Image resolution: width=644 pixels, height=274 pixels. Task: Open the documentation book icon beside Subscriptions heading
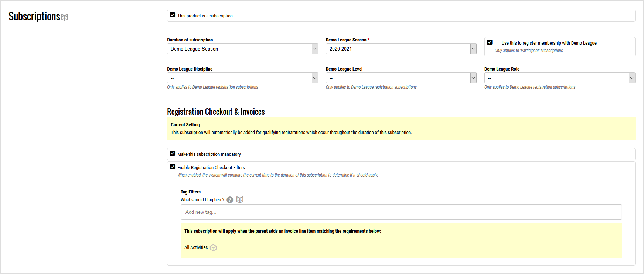(65, 17)
